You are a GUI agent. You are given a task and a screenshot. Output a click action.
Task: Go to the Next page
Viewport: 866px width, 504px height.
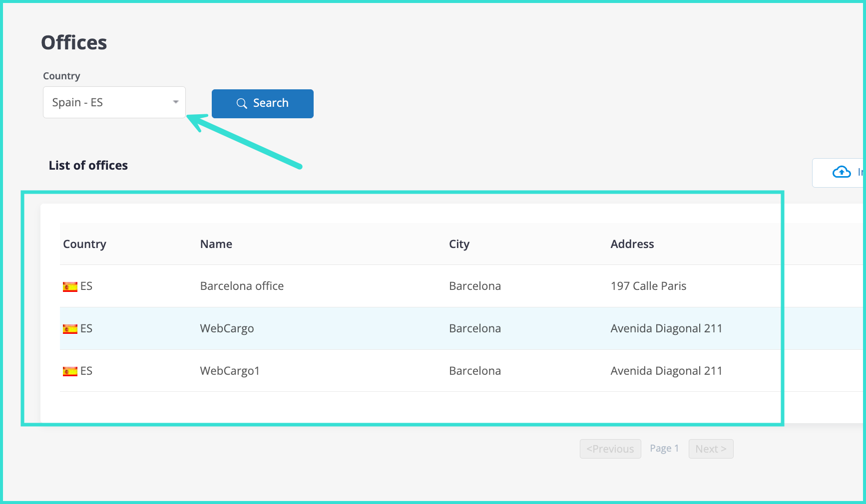point(710,449)
